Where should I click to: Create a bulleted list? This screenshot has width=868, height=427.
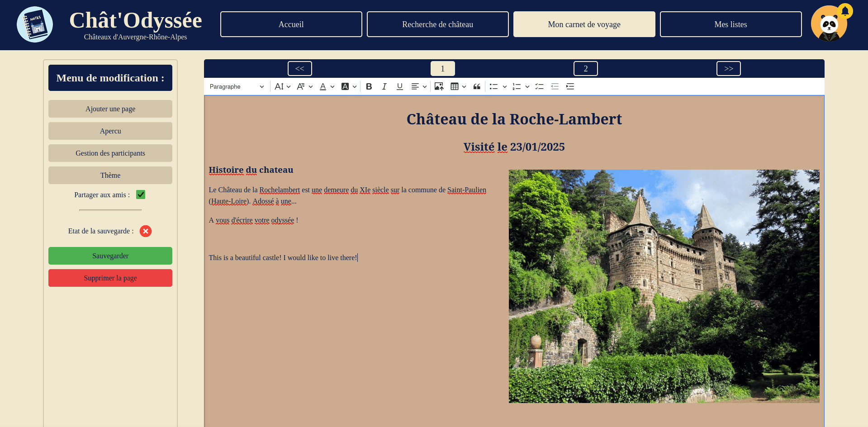click(494, 86)
